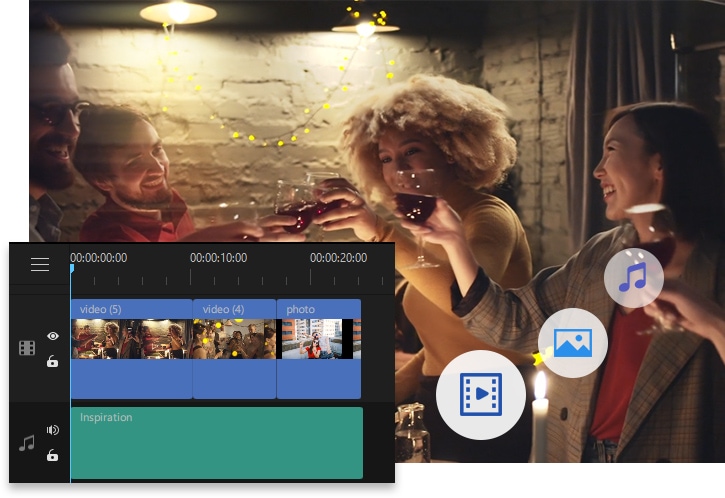Image resolution: width=725 pixels, height=498 pixels.
Task: Click the blue playhead marker
Action: (72, 268)
